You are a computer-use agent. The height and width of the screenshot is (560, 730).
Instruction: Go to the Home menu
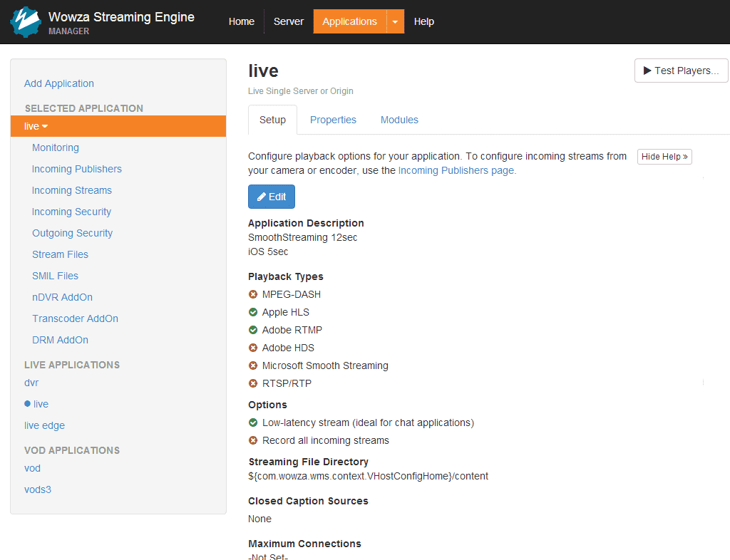point(241,21)
